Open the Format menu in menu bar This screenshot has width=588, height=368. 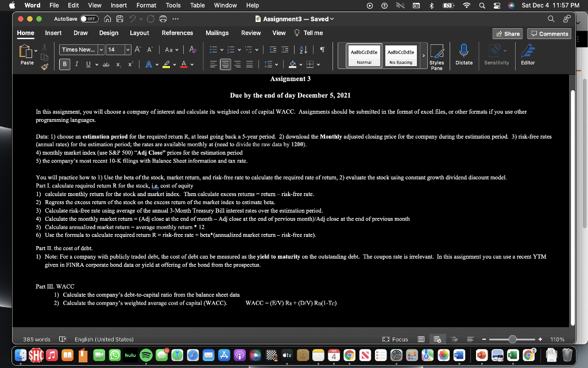coord(146,5)
